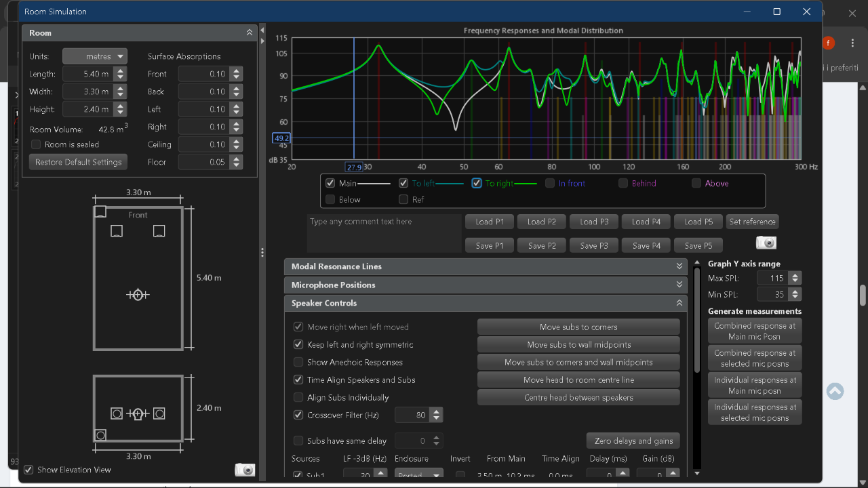This screenshot has width=868, height=488.
Task: Click Restore Default Settings button
Action: [x=78, y=162]
